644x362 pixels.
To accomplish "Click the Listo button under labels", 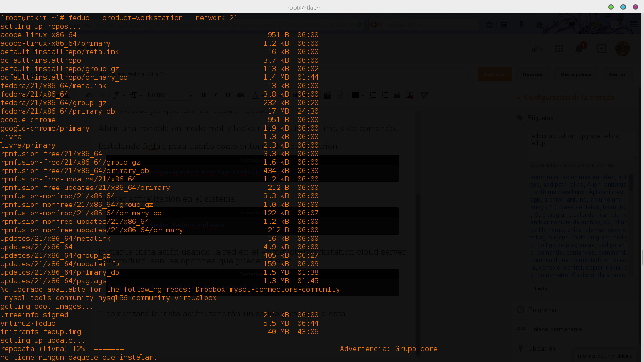I will [541, 288].
